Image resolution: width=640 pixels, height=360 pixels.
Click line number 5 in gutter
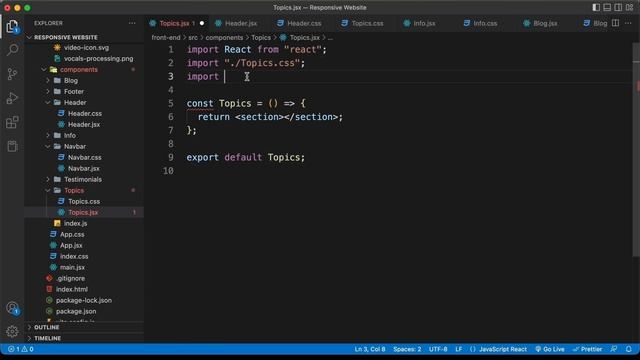(171, 103)
